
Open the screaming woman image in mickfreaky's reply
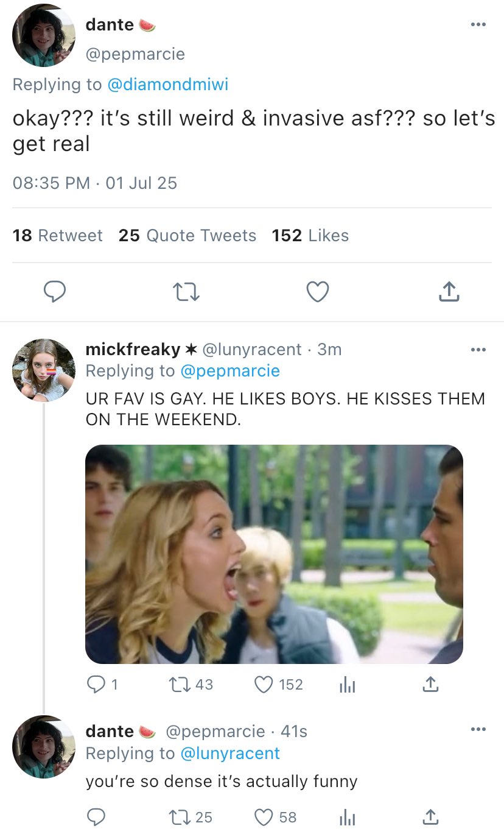pyautogui.click(x=274, y=554)
